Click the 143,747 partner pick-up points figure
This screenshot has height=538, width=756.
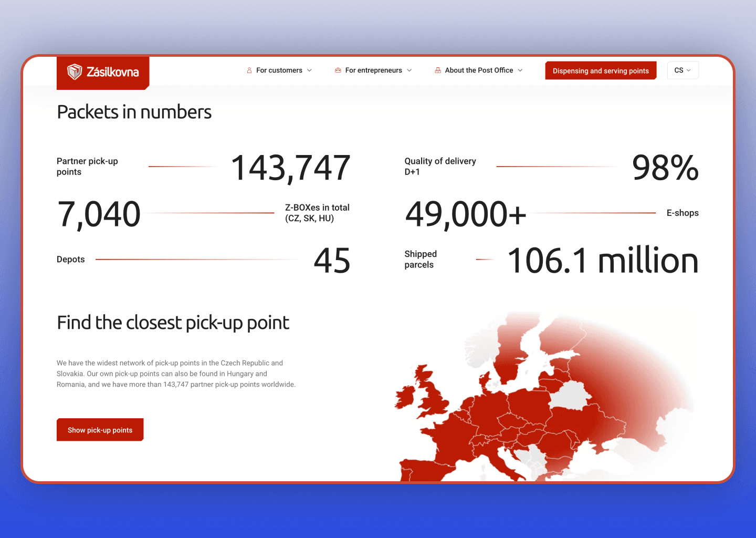(290, 168)
